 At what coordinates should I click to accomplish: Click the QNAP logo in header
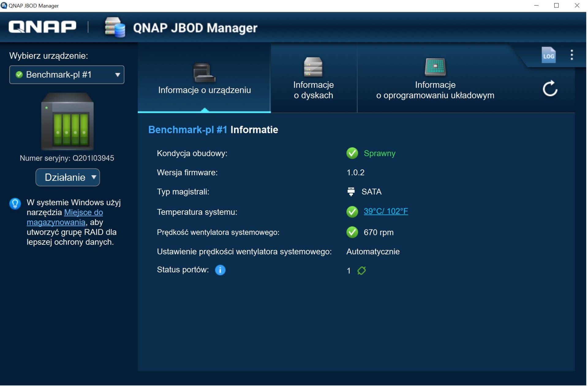click(x=43, y=27)
